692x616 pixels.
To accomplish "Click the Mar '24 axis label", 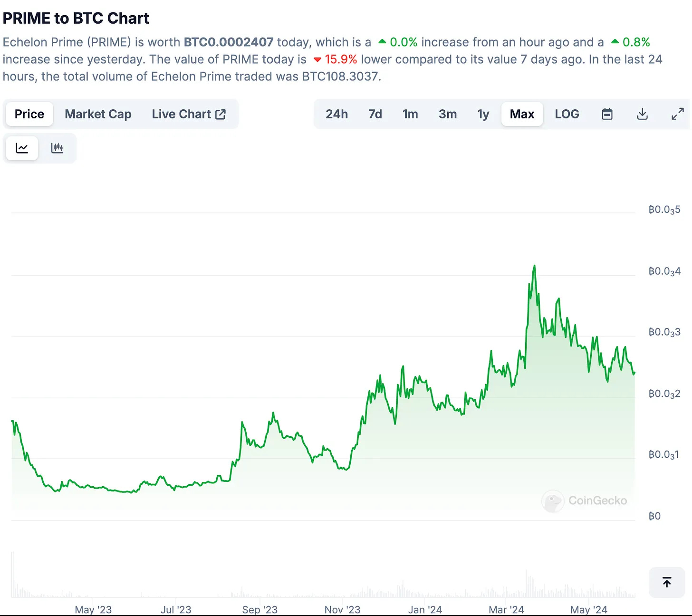I will point(506,609).
